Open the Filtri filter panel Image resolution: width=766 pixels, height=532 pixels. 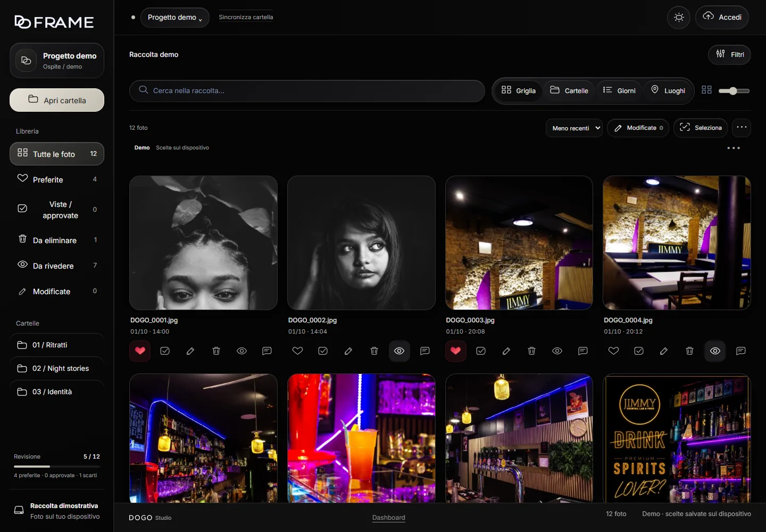(729, 55)
